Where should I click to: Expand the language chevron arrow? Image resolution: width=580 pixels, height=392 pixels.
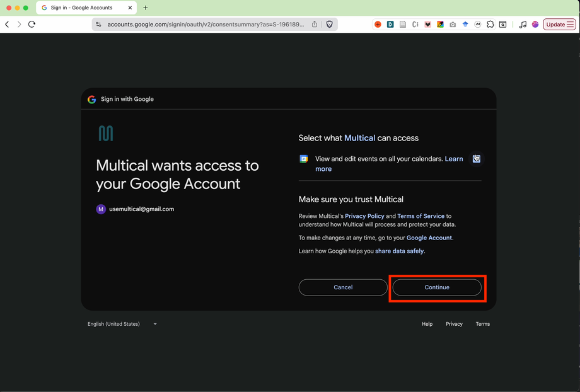pos(154,324)
